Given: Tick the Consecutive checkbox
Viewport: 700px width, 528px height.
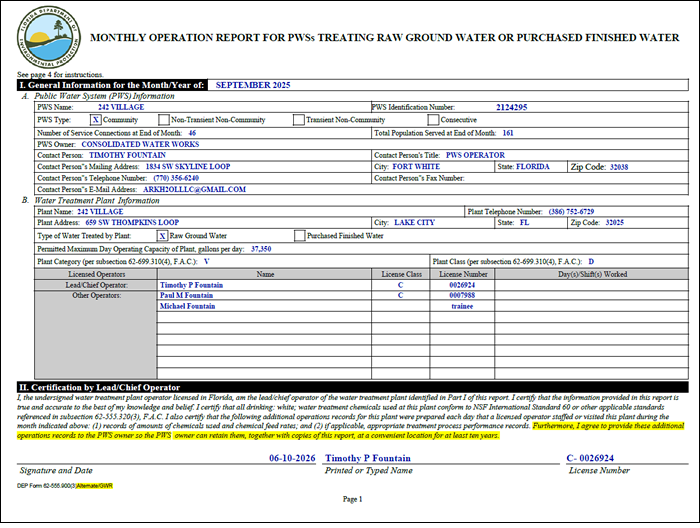Looking at the screenshot, I should click(433, 120).
